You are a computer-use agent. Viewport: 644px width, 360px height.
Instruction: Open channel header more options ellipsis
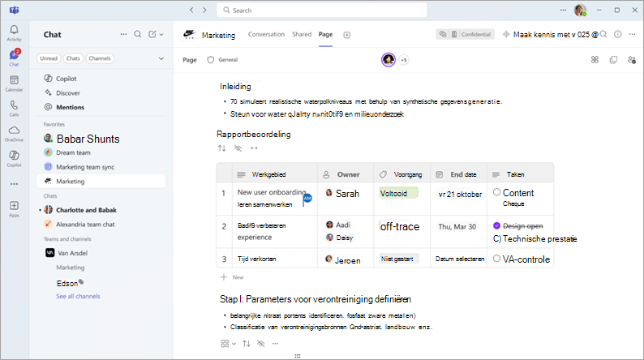tap(632, 35)
